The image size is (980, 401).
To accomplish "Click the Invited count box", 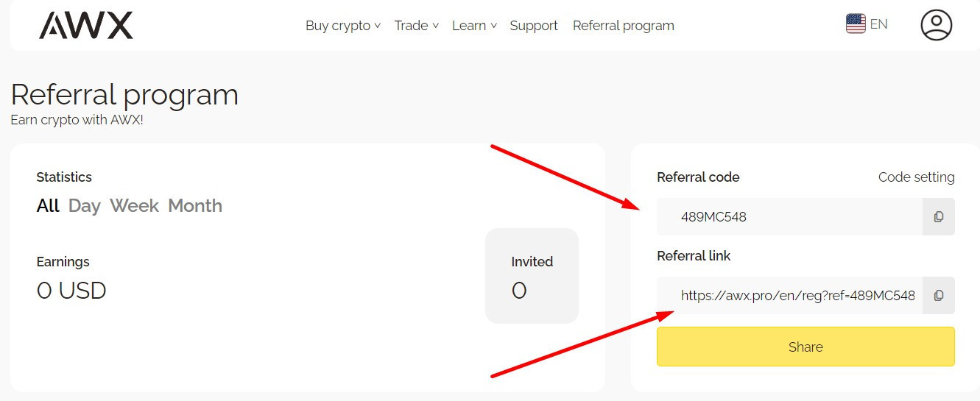I will pyautogui.click(x=532, y=276).
